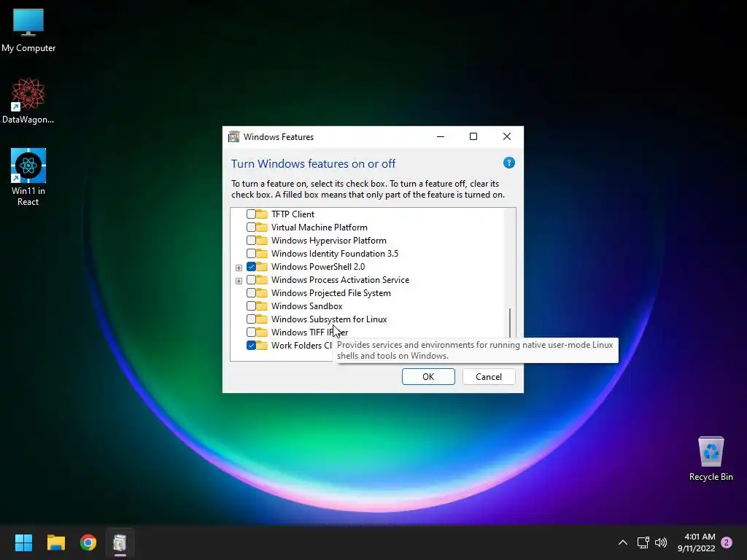The width and height of the screenshot is (747, 560).
Task: Select the Windows Features taskbar icon
Action: (x=120, y=542)
